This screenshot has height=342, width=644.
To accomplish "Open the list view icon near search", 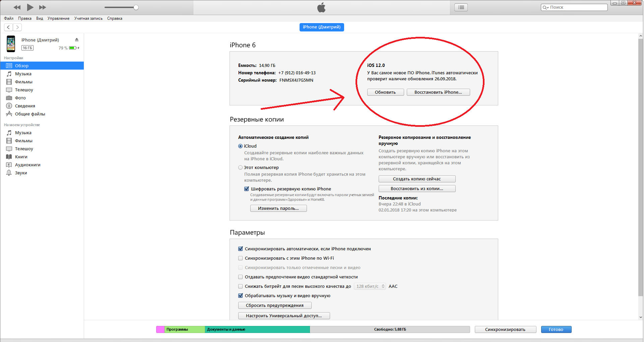I will click(461, 7).
